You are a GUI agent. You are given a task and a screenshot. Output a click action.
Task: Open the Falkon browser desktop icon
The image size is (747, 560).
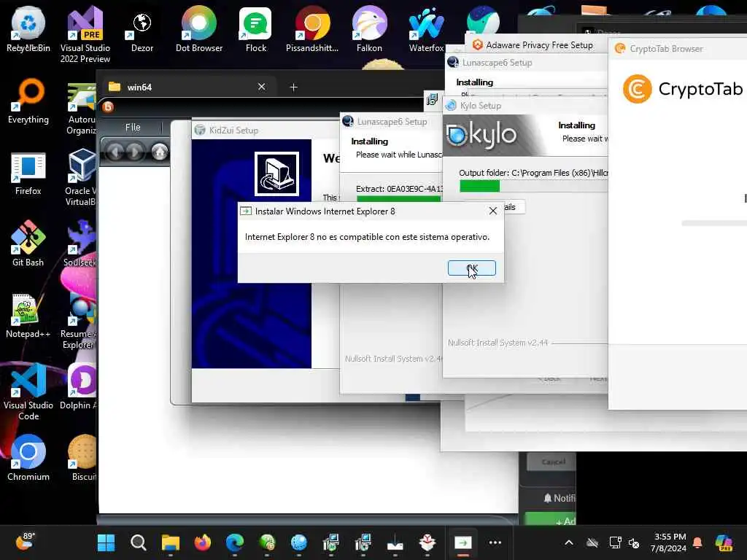[x=369, y=29]
